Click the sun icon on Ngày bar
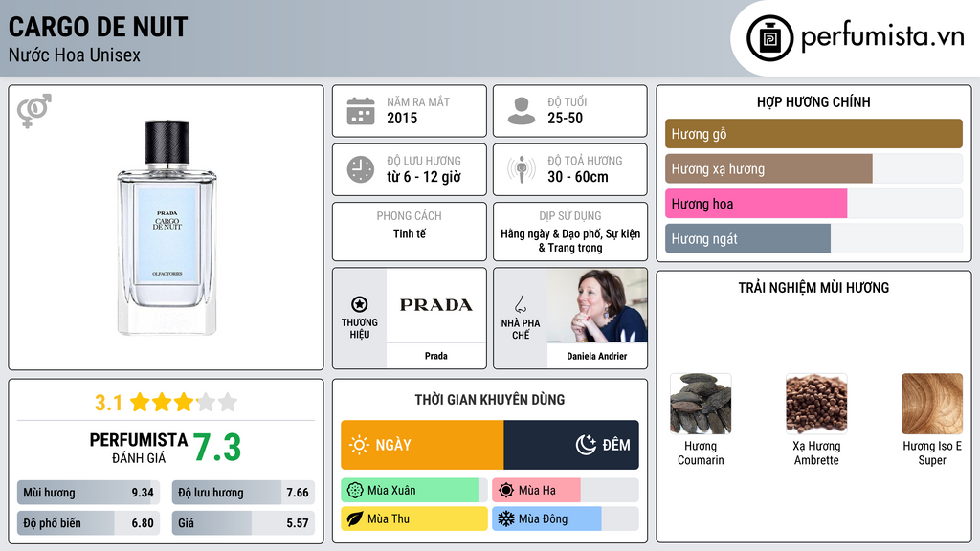The image size is (980, 551). (360, 445)
